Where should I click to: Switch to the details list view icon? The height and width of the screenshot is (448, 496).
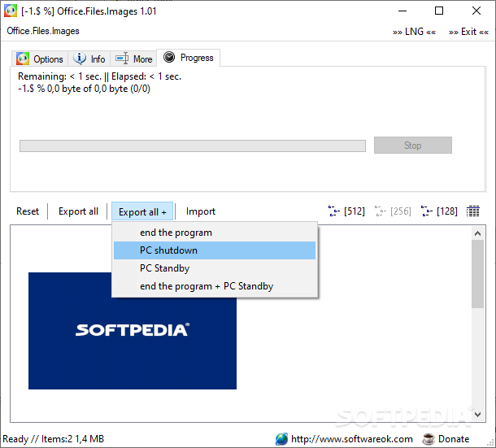click(473, 211)
